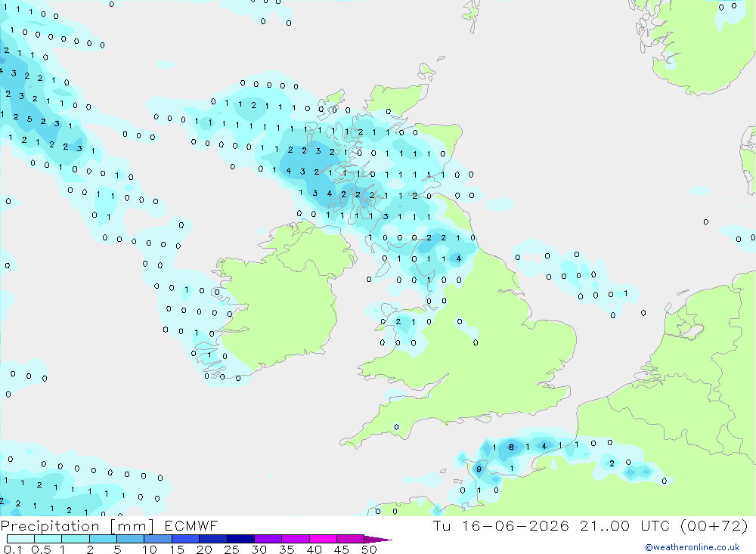Open the weatheronline.co.uk copyright link
Image resolution: width=756 pixels, height=554 pixels.
[692, 547]
